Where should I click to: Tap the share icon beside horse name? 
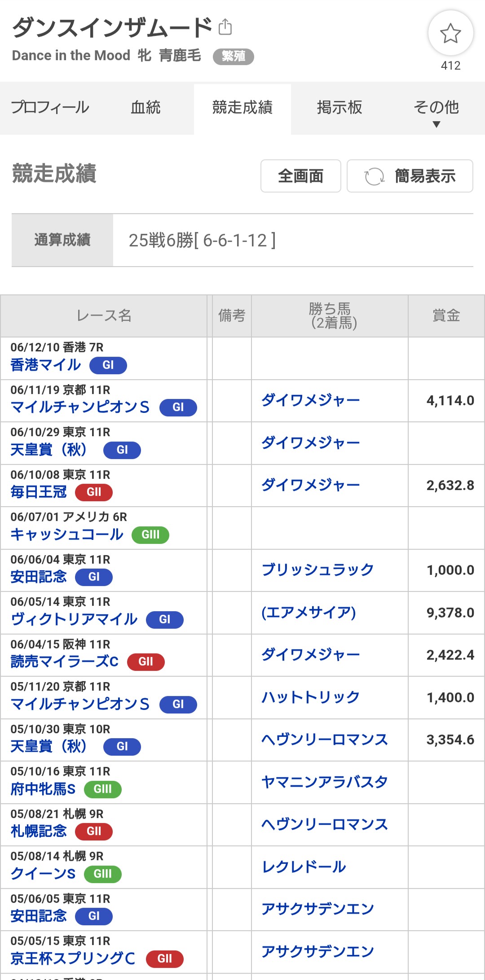(x=225, y=27)
